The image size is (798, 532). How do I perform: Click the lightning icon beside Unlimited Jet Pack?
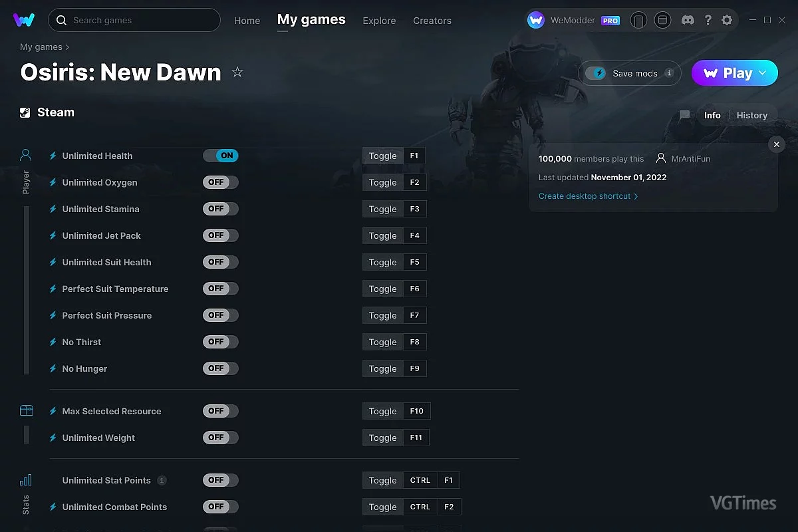point(53,235)
